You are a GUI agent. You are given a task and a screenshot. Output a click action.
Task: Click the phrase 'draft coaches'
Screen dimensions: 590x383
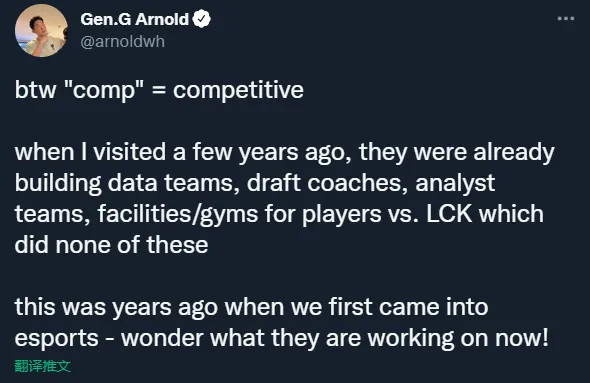pos(327,183)
